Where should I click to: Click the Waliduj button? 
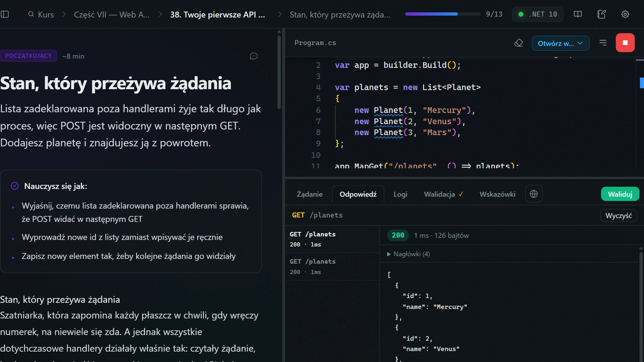pyautogui.click(x=620, y=194)
